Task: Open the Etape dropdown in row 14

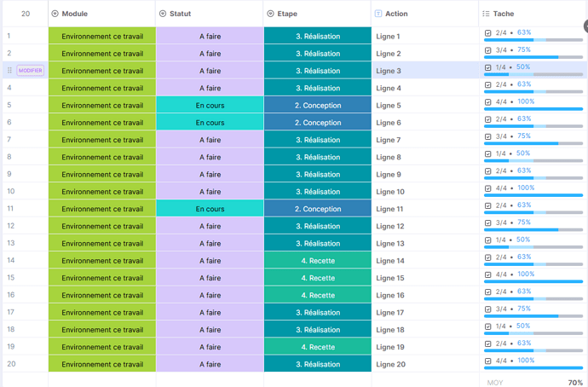Action: [317, 261]
